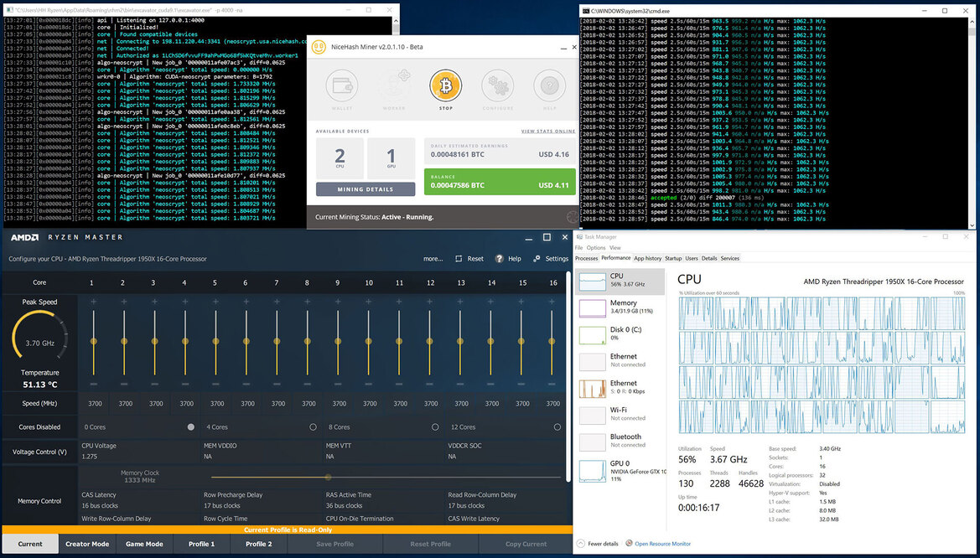The height and width of the screenshot is (558, 980).
Task: Click the NiceHash smiley logo icon
Action: pyautogui.click(x=319, y=48)
